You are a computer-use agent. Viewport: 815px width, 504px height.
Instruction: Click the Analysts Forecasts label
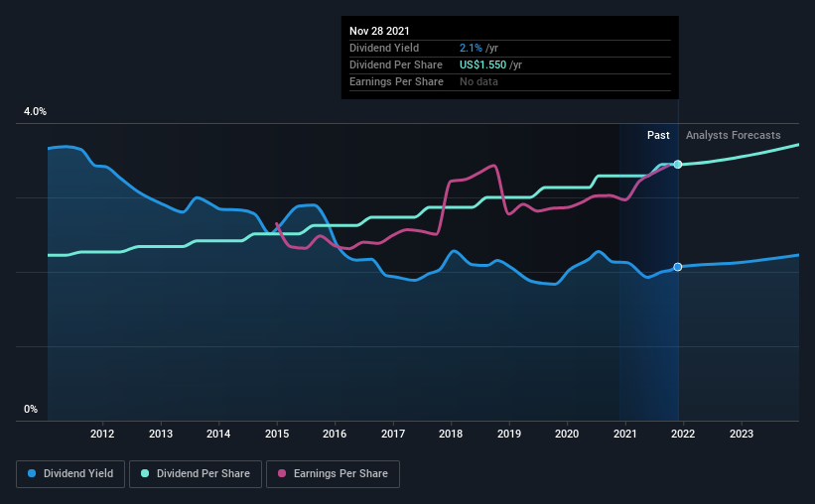733,135
